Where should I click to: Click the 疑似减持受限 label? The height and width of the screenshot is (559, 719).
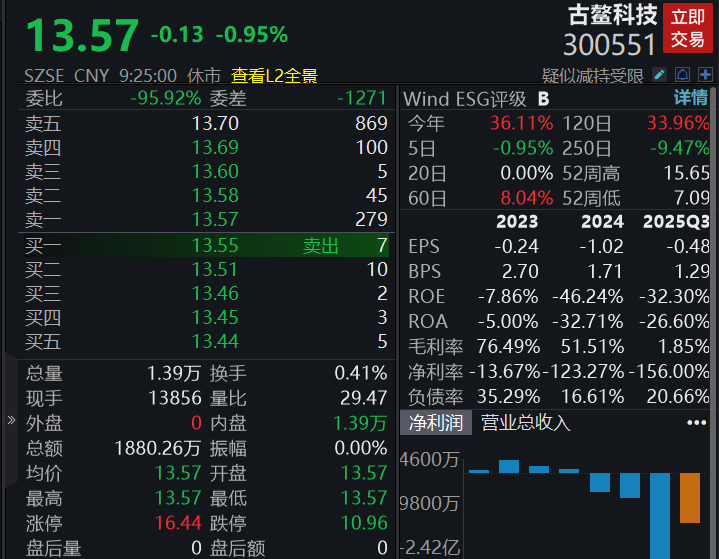(593, 76)
